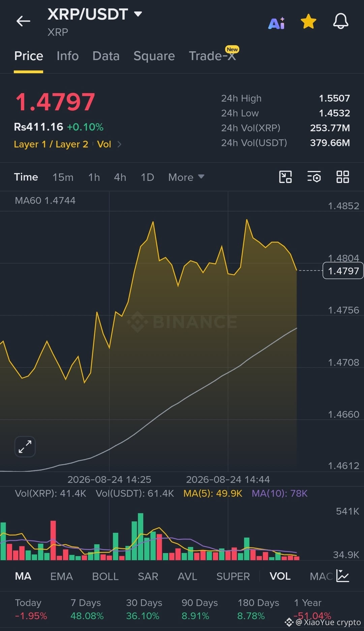Screen dimensions: 364x631
Task: Select the MA indicator
Action: [23, 576]
